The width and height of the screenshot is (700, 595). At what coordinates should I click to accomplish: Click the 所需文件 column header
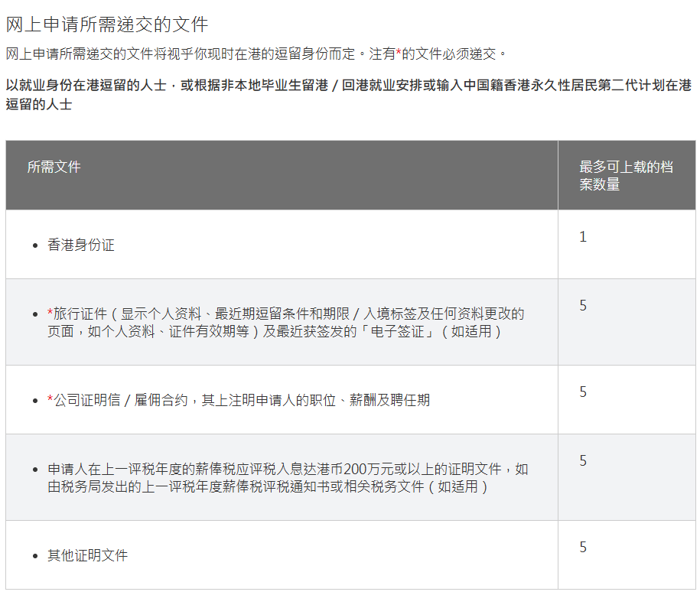[x=54, y=167]
